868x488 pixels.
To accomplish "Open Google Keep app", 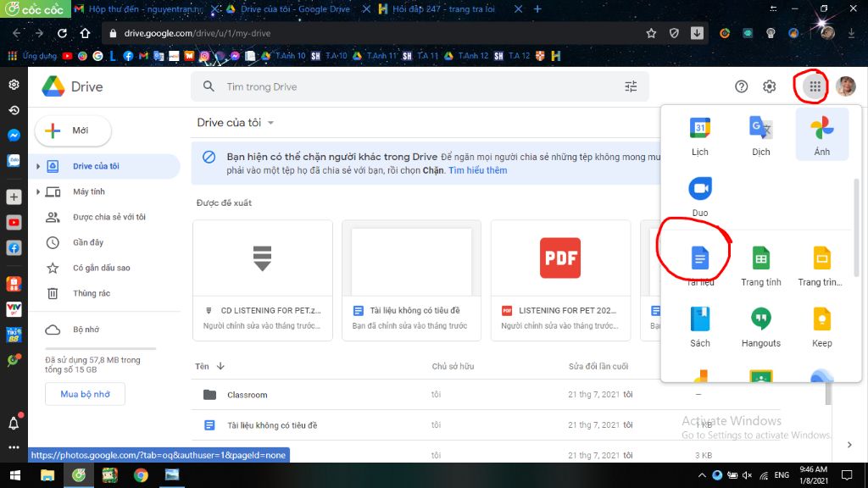I will (x=821, y=326).
